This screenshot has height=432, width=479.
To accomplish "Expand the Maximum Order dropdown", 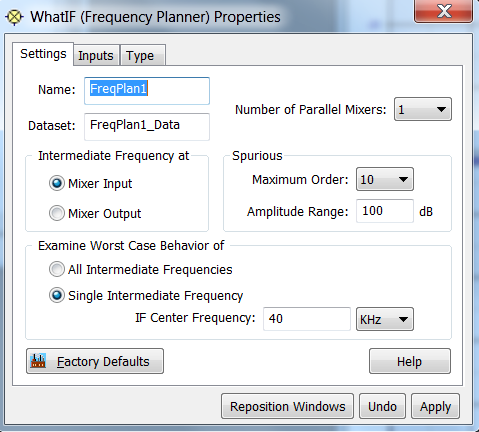I will point(385,179).
